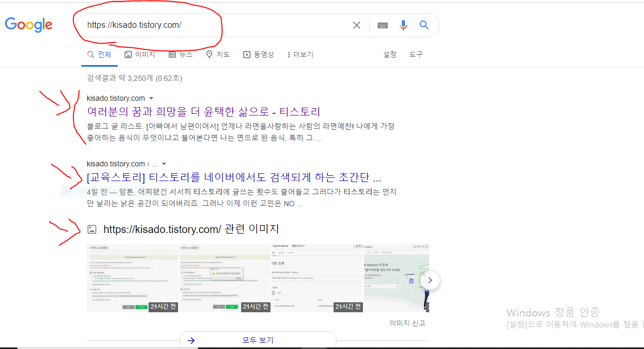
Task: Open the fourth thumbnail with Advisor illustration
Action: click(x=397, y=278)
